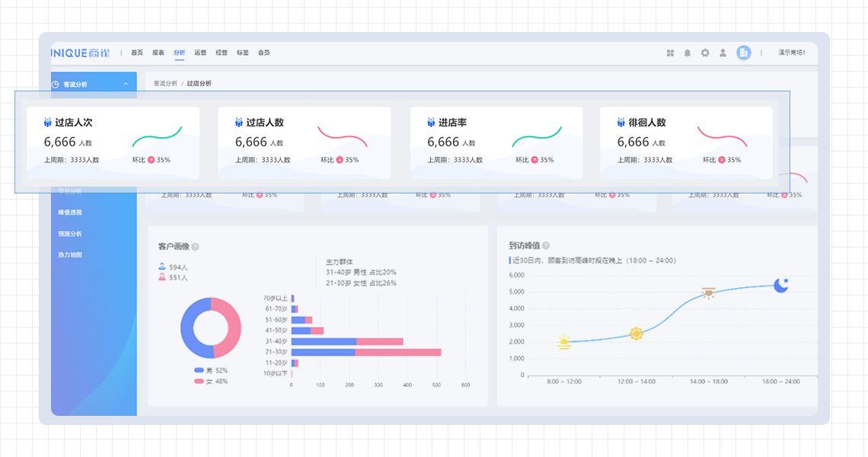The image size is (868, 457).
Task: Click the 过店人次 statistics card
Action: tap(113, 142)
